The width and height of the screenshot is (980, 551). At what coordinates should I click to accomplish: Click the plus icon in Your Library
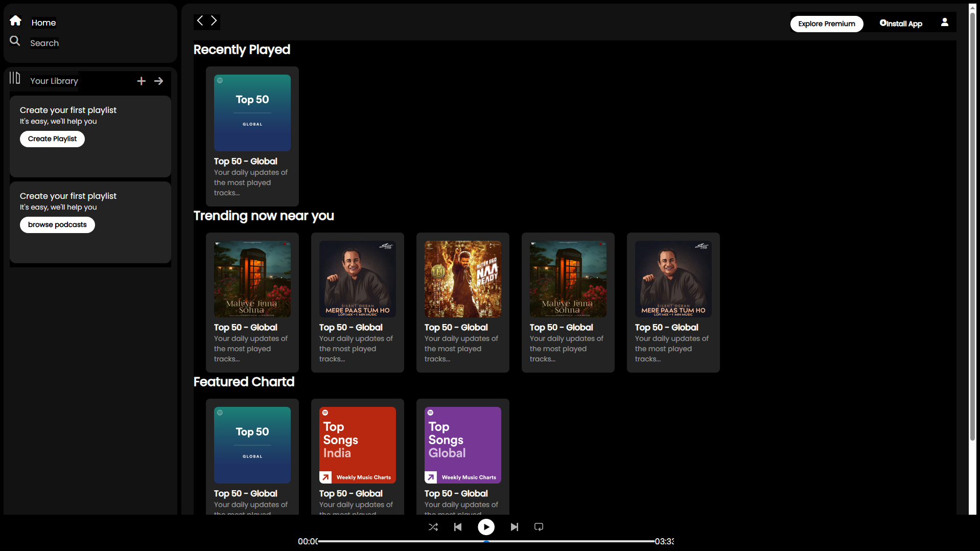[142, 81]
